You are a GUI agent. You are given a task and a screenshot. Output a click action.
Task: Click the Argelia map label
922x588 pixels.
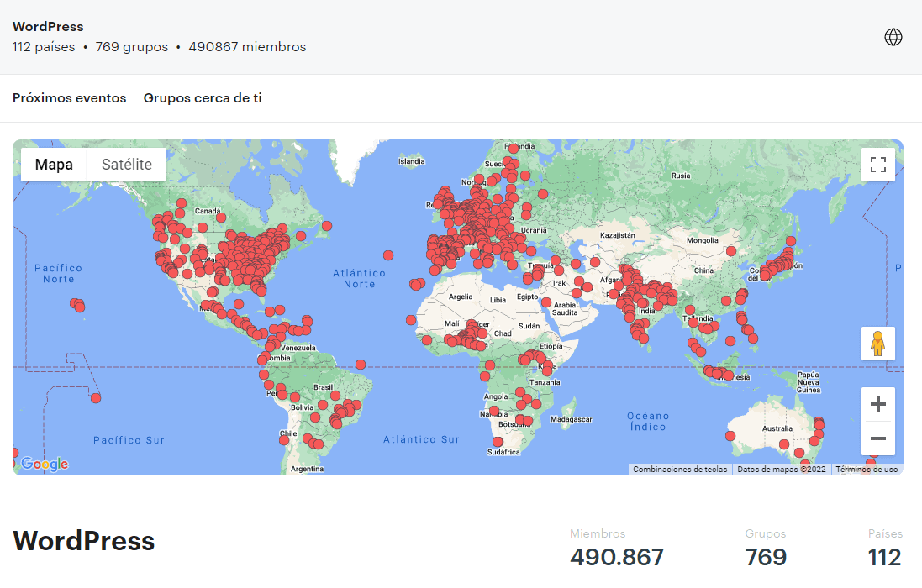(461, 297)
